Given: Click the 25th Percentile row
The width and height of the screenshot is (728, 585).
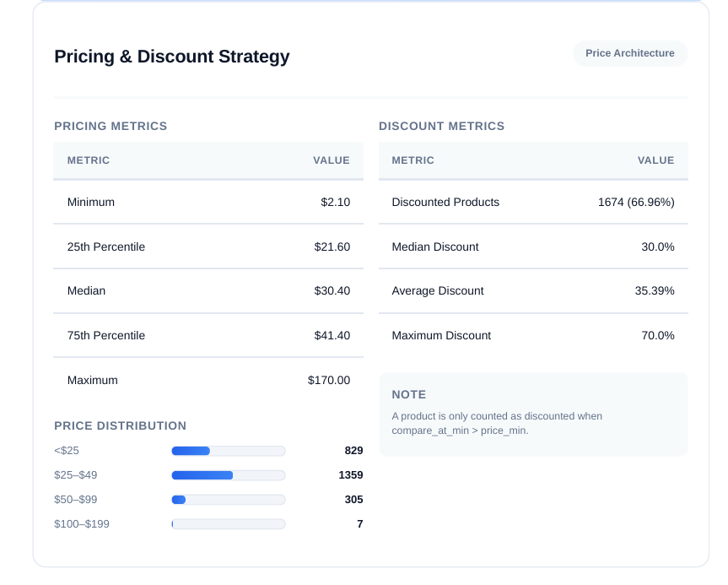Looking at the screenshot, I should (208, 246).
